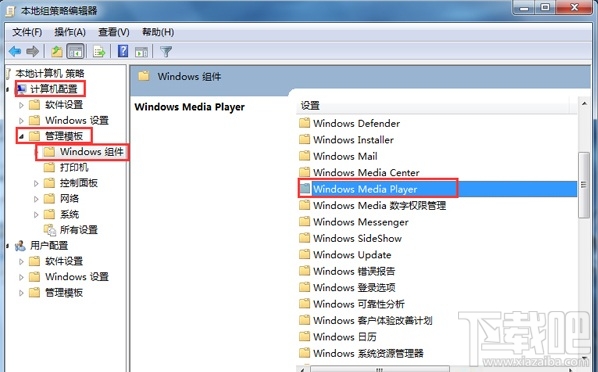This screenshot has width=598, height=372.
Task: Click the Up one level folder icon
Action: click(x=57, y=51)
